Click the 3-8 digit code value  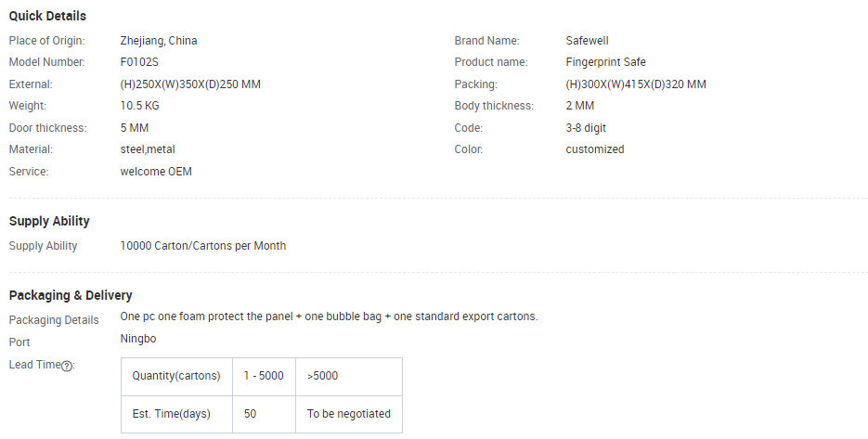tap(586, 128)
